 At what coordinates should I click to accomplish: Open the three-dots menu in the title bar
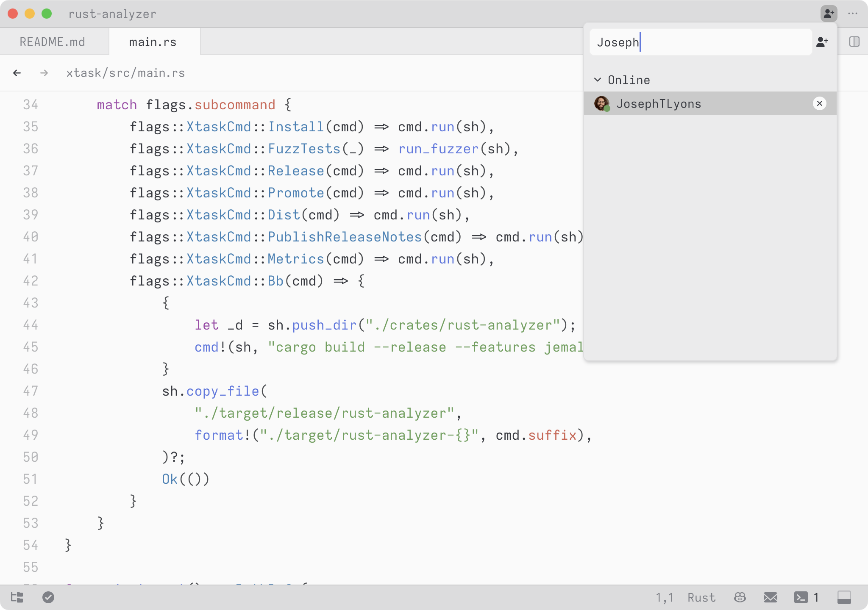click(x=853, y=14)
